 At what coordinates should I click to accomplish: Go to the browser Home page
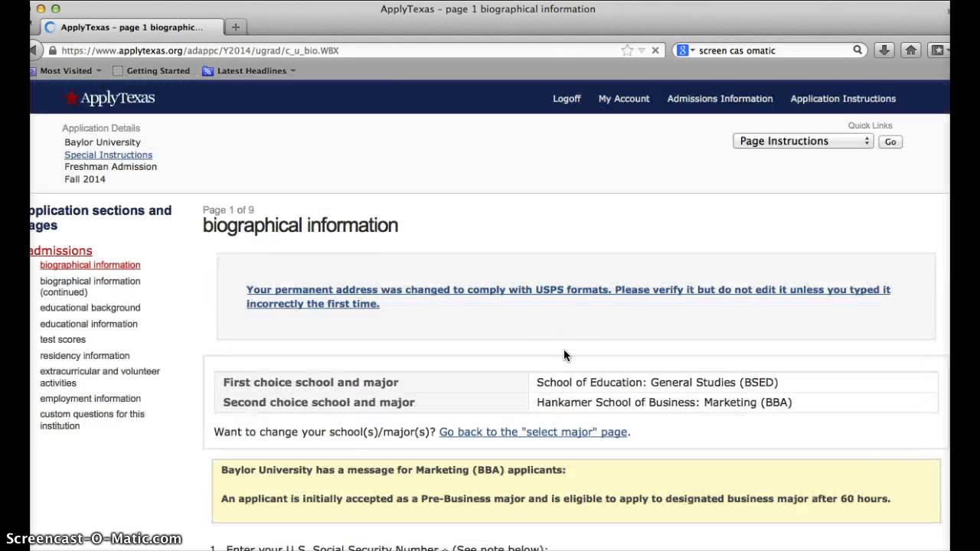coord(910,50)
